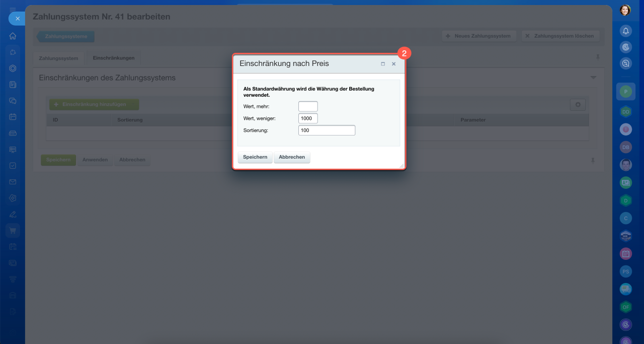
Task: Open the mail icon in left sidebar
Action: click(13, 182)
